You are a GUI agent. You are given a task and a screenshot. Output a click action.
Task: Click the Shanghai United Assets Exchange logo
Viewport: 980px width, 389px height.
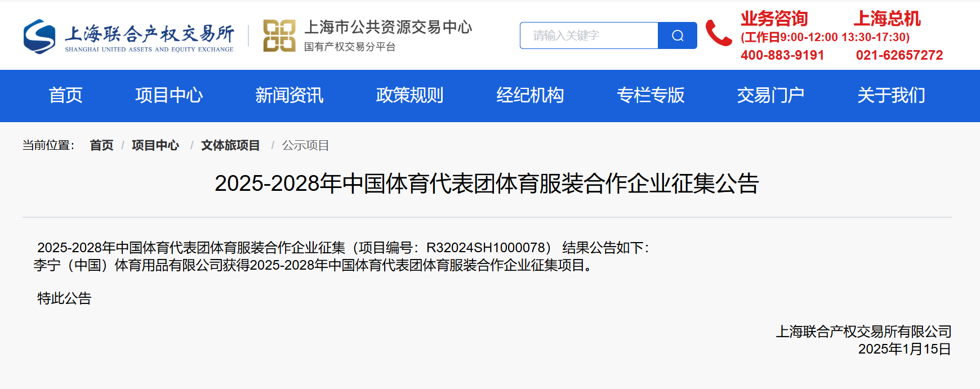pyautogui.click(x=128, y=37)
